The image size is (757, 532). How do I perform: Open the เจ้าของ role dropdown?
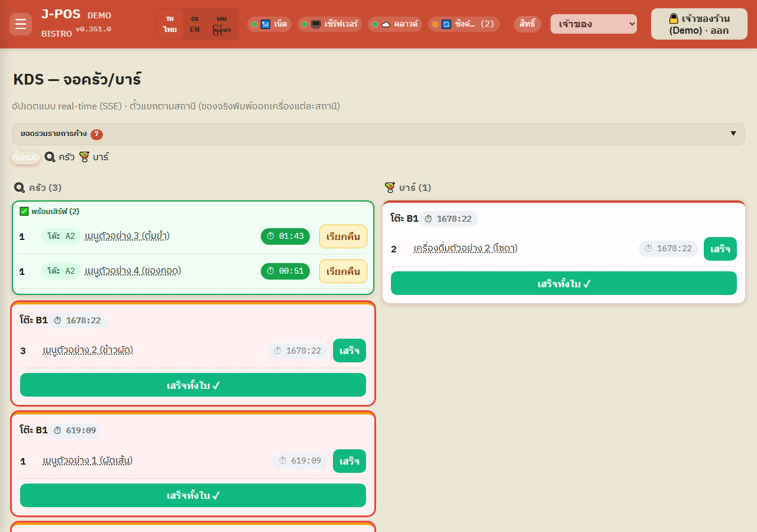click(594, 24)
